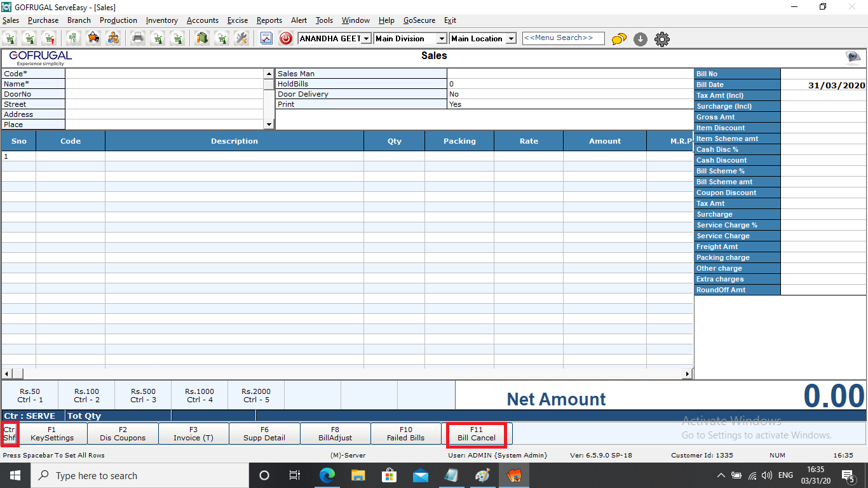The width and height of the screenshot is (868, 488).
Task: Click the Sales Man value field
Action: pyautogui.click(x=570, y=74)
